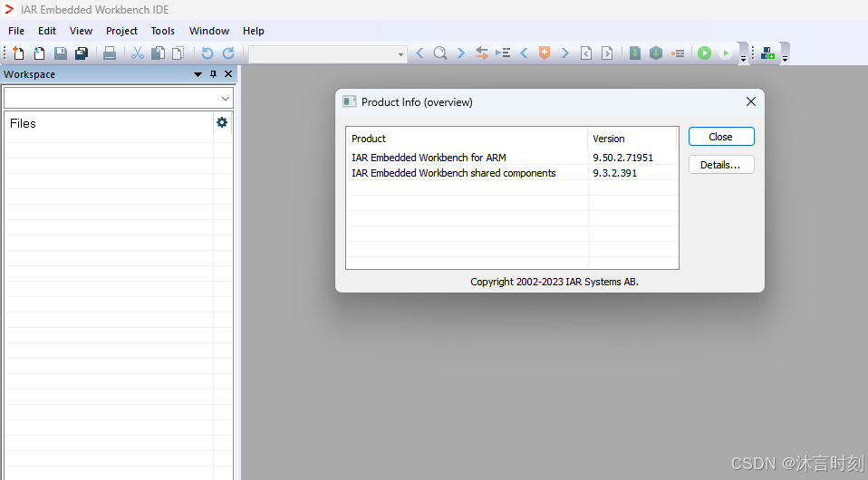868x480 pixels.
Task: Undo the last action via toolbar
Action: [207, 53]
